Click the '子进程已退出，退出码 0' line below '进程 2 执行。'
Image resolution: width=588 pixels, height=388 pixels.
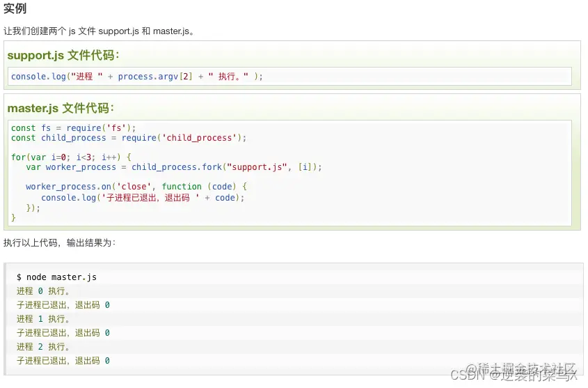(x=63, y=361)
